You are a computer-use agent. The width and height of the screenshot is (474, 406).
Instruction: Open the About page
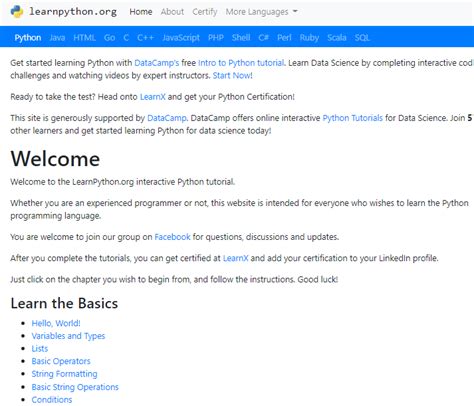(x=172, y=12)
